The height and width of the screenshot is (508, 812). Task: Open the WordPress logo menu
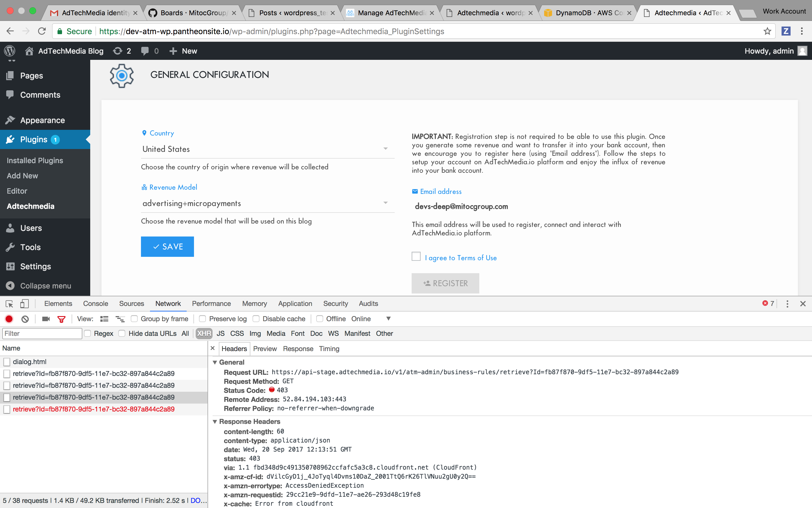(10, 51)
